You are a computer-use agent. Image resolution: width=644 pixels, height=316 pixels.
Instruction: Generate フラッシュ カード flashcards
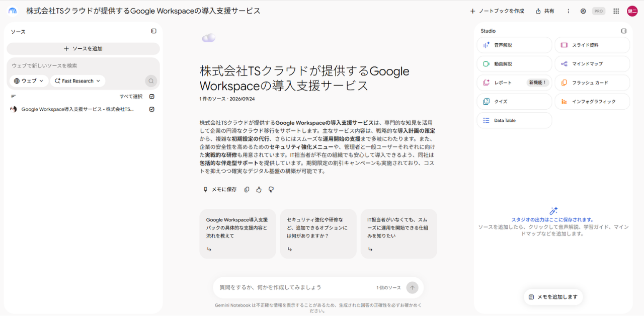(592, 83)
